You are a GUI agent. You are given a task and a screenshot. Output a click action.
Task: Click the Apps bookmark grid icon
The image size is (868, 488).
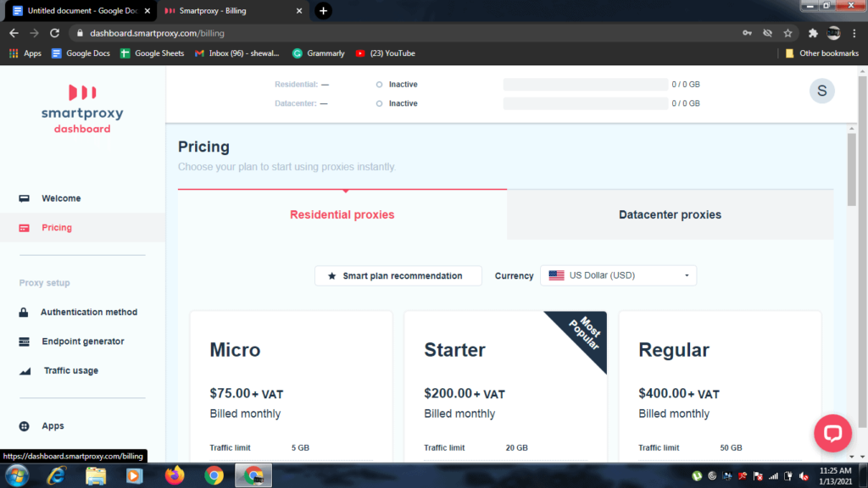click(x=14, y=53)
